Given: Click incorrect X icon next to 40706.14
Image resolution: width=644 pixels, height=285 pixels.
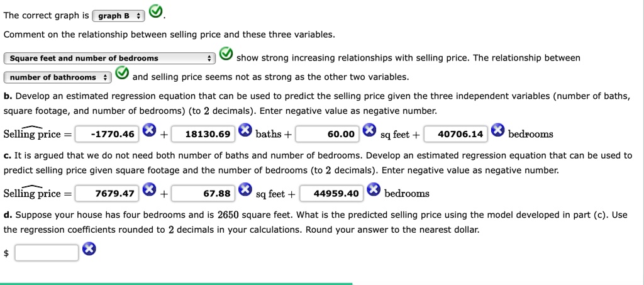Looking at the screenshot, I should click(497, 130).
